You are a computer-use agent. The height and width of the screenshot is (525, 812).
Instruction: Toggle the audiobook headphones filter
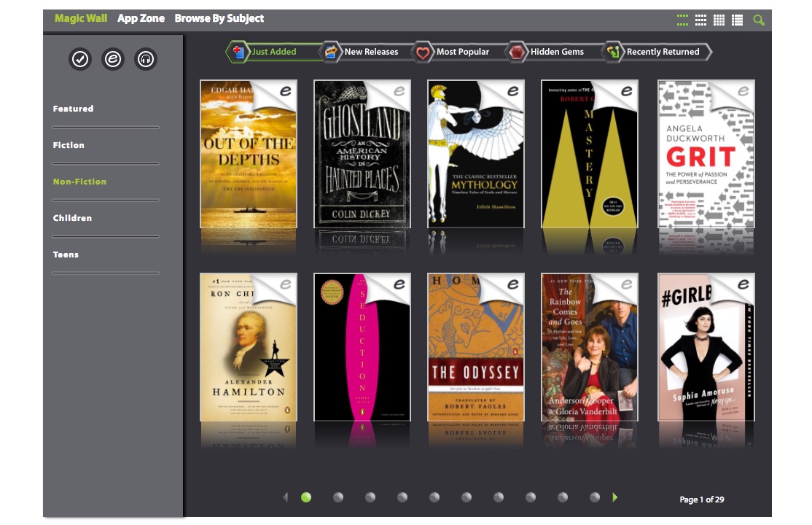point(146,59)
